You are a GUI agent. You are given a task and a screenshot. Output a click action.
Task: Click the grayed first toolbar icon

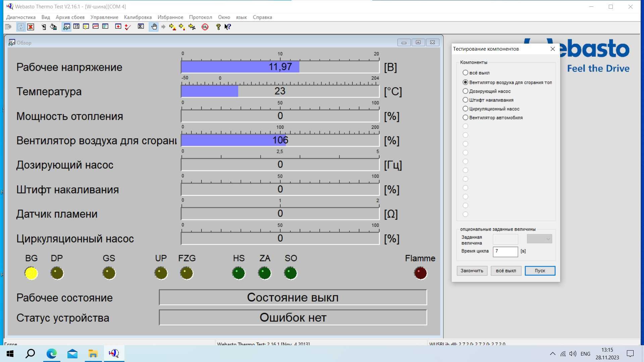pyautogui.click(x=8, y=27)
